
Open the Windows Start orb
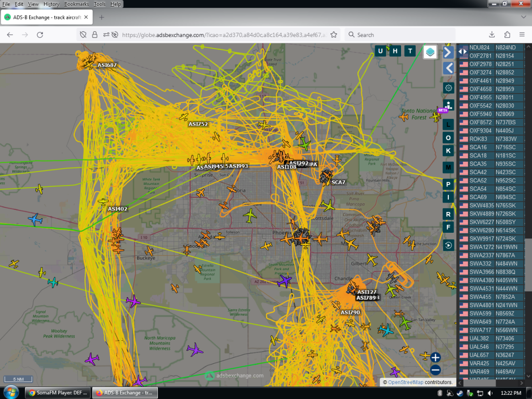coord(11,393)
